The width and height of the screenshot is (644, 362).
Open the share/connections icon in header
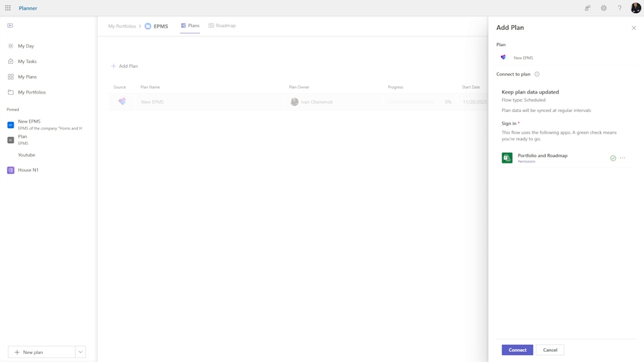coord(588,8)
